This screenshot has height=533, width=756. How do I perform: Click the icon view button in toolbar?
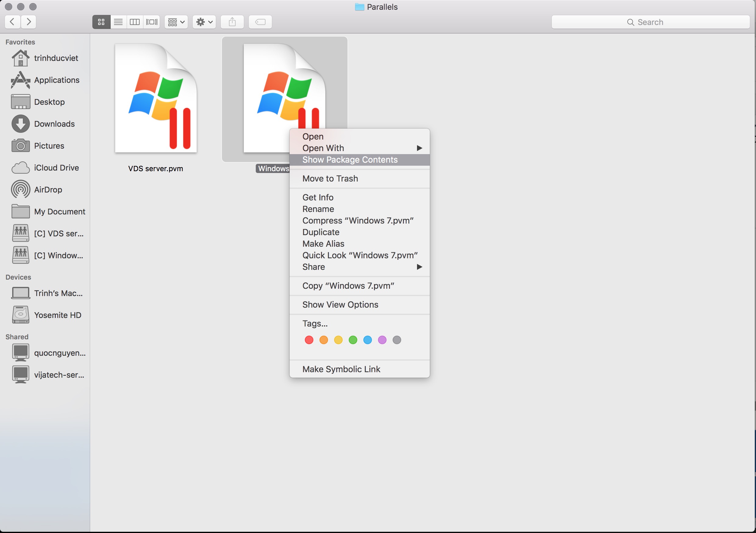[102, 22]
